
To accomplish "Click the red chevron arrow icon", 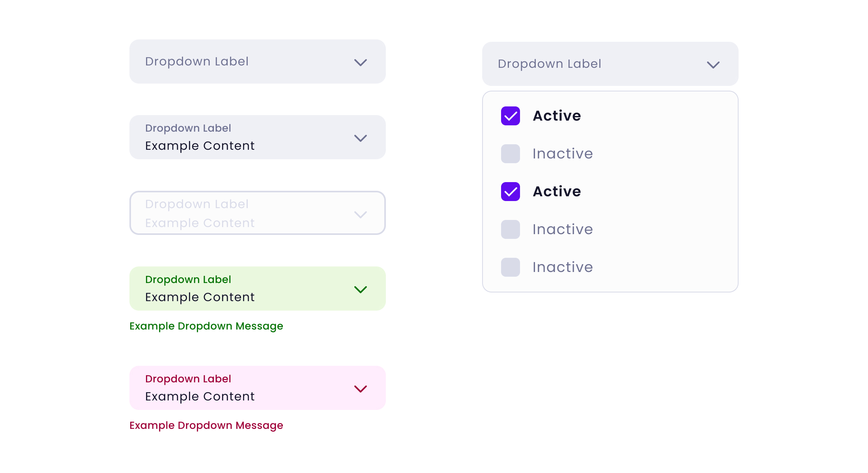I will (x=360, y=389).
